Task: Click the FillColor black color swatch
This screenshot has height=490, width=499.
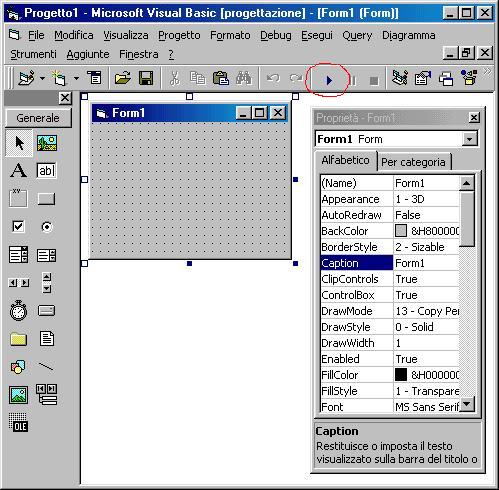Action: [x=401, y=375]
